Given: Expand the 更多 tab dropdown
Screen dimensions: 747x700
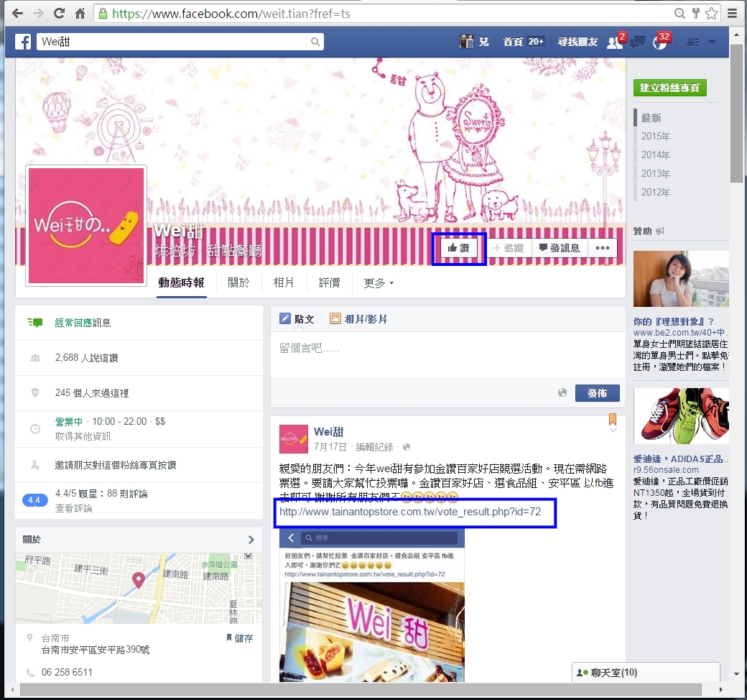Looking at the screenshot, I should pyautogui.click(x=379, y=283).
